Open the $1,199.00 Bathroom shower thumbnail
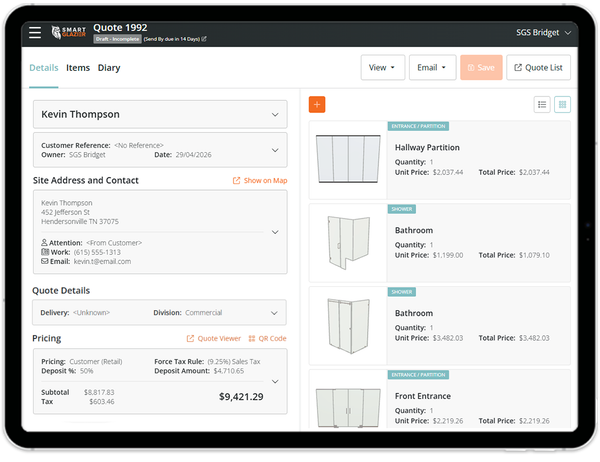Viewport: 600px width, 462px height. [x=348, y=242]
